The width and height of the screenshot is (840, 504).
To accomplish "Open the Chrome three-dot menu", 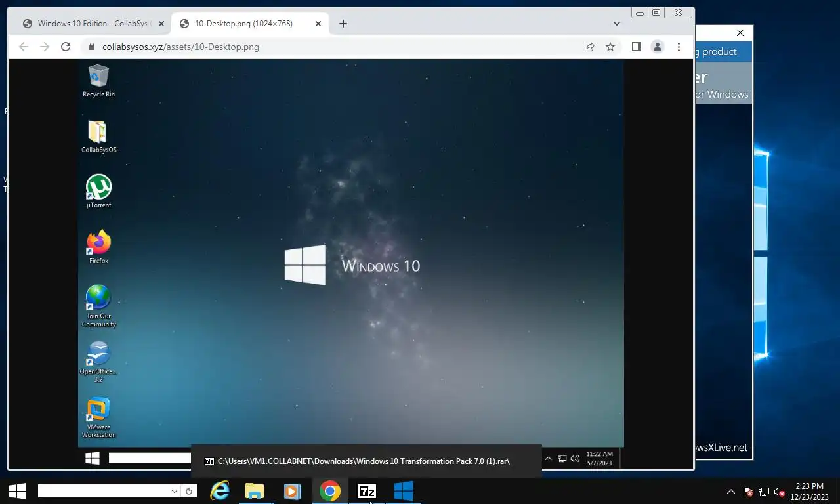I will 679,47.
